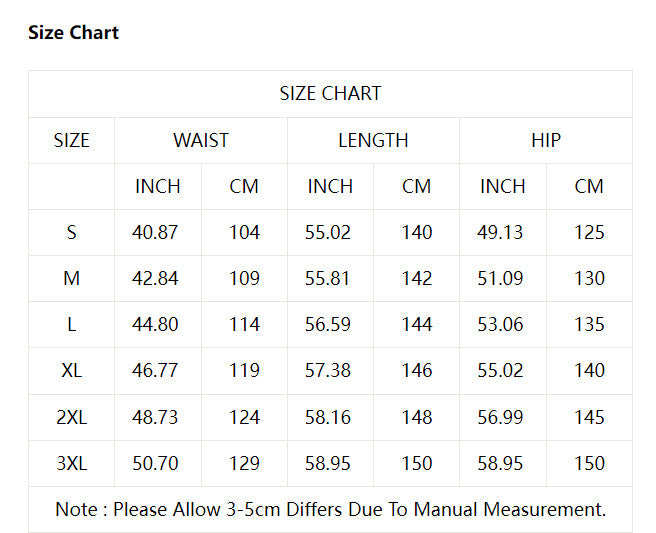Screen dimensions: 656x533
Task: Select the M size row label
Action: [71, 279]
